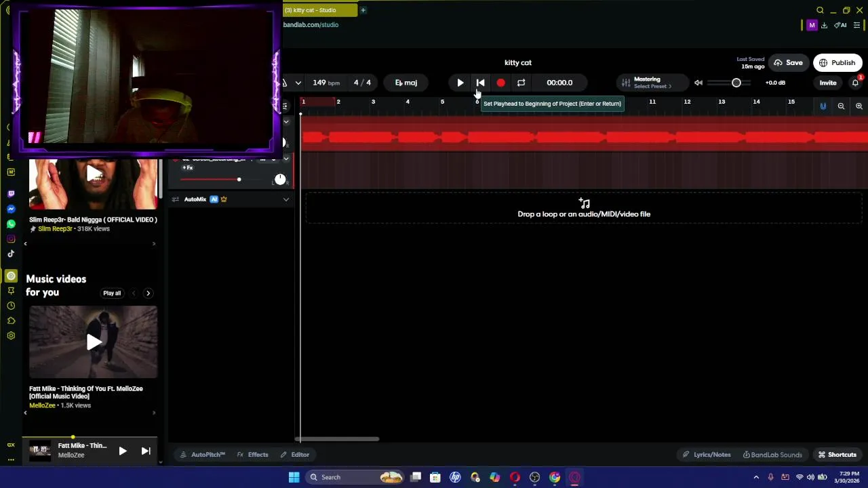
Task: Open the MelloZee channel link
Action: pyautogui.click(x=42, y=405)
